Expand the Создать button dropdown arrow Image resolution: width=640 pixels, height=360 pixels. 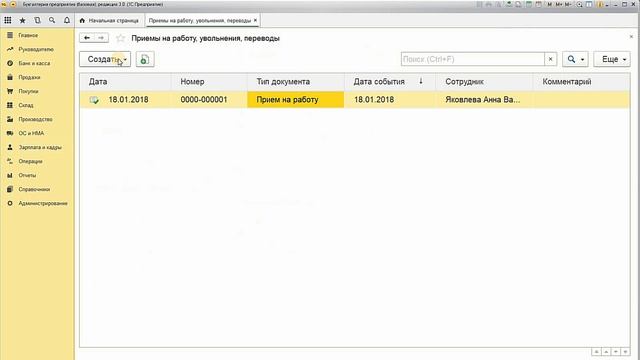click(x=125, y=60)
